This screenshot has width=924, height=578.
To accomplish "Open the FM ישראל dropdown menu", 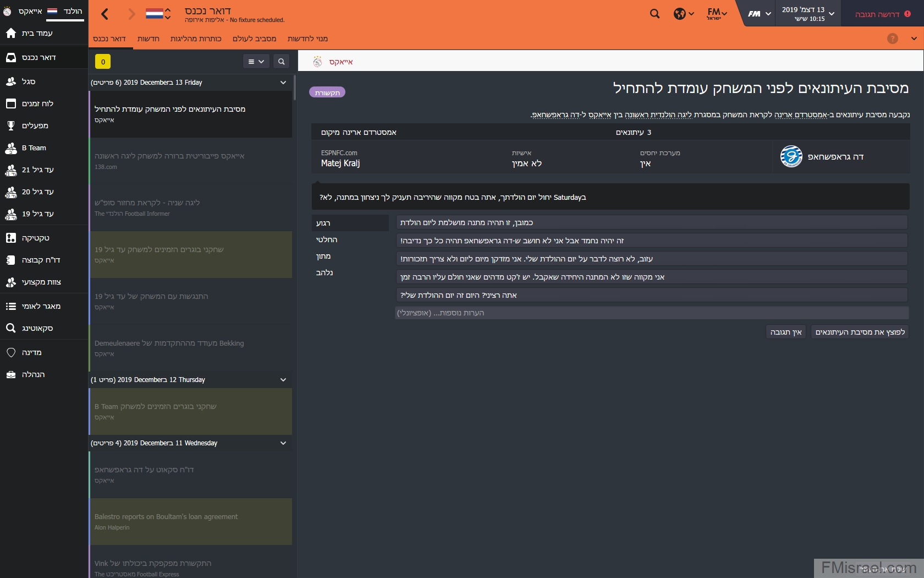I will 717,14.
